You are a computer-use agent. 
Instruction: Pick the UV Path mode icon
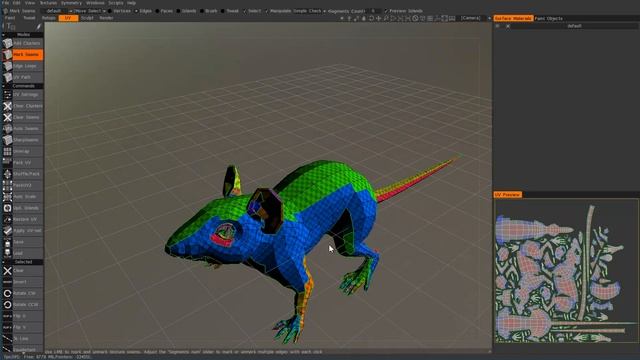point(7,77)
